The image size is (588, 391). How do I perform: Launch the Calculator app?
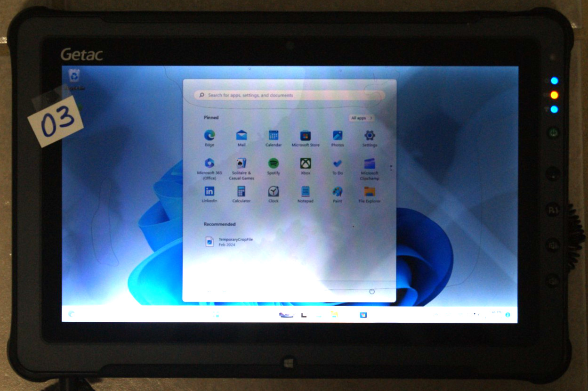pos(242,194)
